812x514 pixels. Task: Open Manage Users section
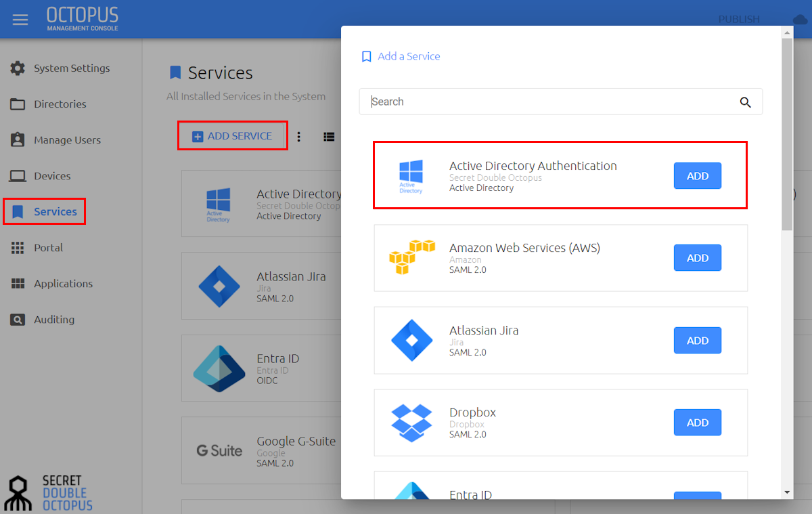(x=67, y=140)
